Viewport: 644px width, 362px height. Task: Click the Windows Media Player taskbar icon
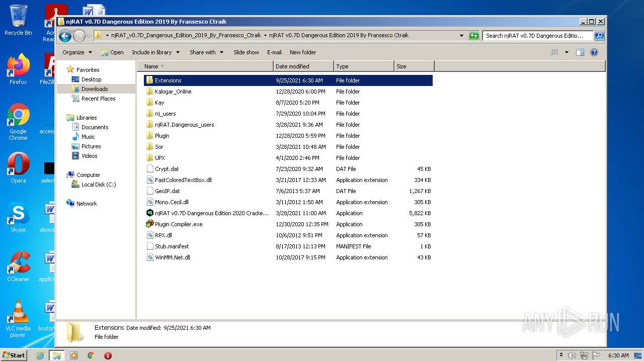(x=74, y=355)
